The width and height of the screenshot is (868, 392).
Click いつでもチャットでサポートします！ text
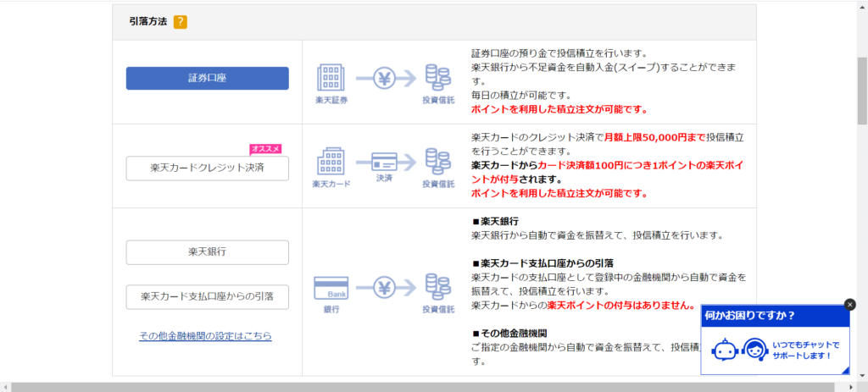[806, 350]
